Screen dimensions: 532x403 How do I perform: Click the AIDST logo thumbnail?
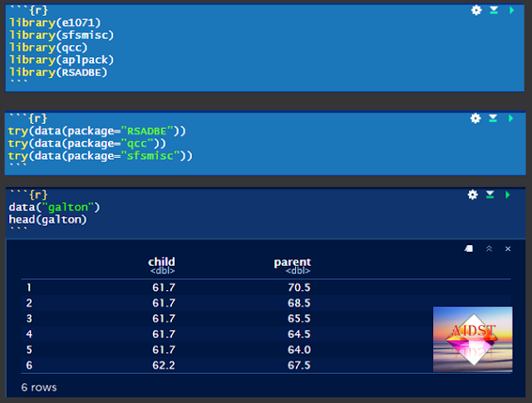tap(473, 339)
